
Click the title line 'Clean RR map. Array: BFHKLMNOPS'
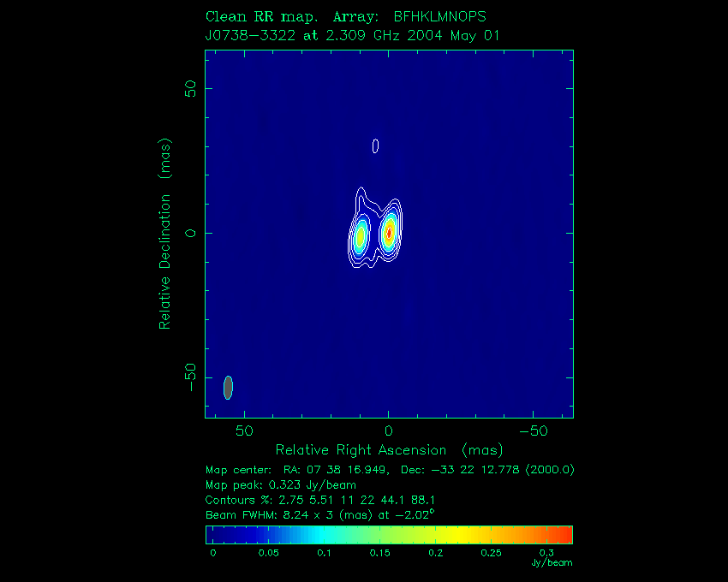pyautogui.click(x=345, y=17)
